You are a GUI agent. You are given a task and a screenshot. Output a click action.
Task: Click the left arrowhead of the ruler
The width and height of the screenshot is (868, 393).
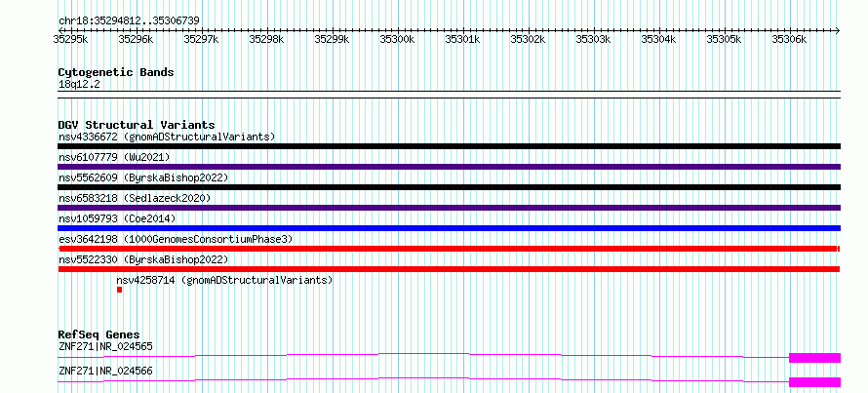pos(60,30)
